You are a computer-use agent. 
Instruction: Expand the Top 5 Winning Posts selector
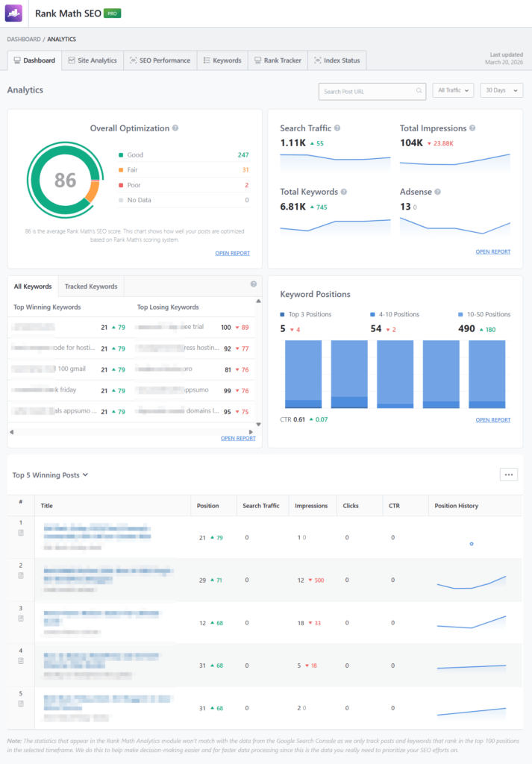coord(50,475)
